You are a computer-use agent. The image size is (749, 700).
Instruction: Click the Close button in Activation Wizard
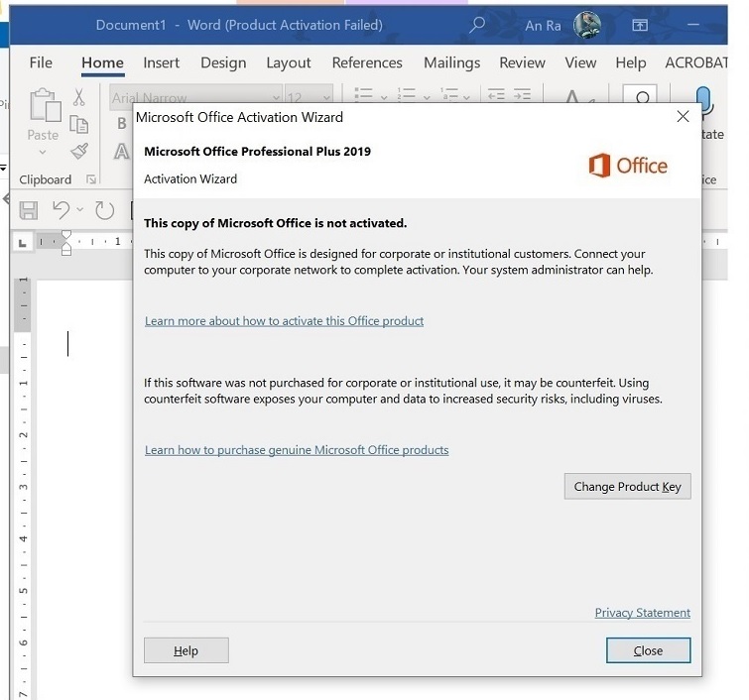(x=648, y=650)
